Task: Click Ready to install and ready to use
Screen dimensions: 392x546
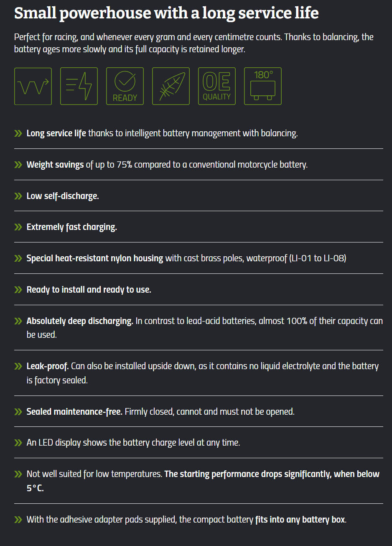Action: 89,290
